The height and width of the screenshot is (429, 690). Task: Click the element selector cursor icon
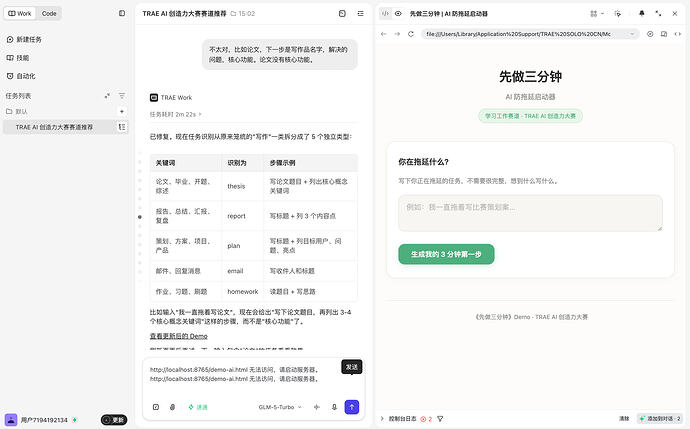point(618,14)
